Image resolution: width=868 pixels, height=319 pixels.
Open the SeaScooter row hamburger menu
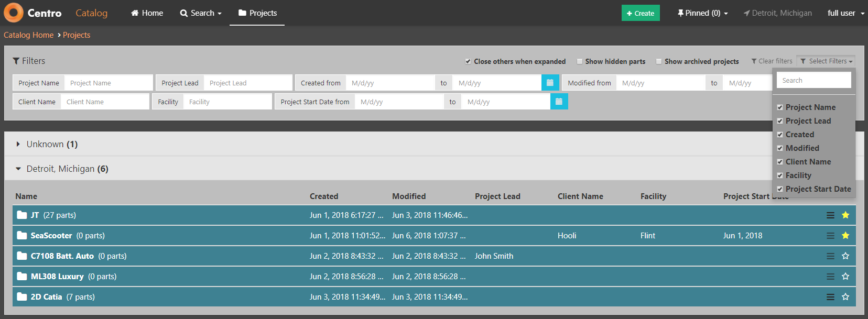point(830,236)
